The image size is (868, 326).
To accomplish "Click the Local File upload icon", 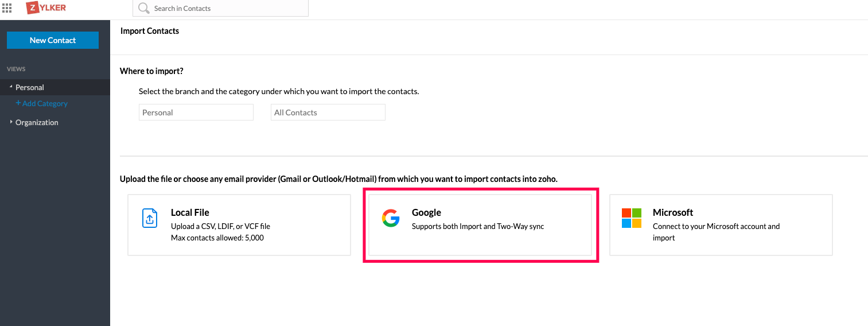I will (149, 218).
